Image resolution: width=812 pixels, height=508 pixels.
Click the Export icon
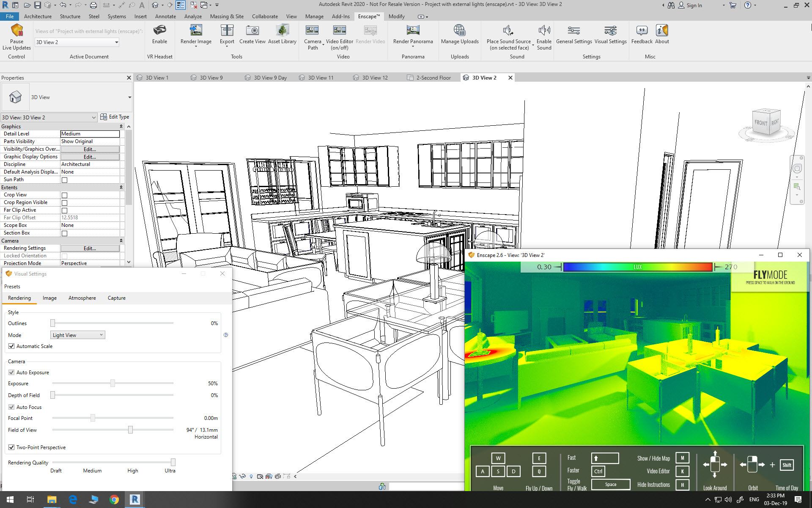click(x=227, y=30)
